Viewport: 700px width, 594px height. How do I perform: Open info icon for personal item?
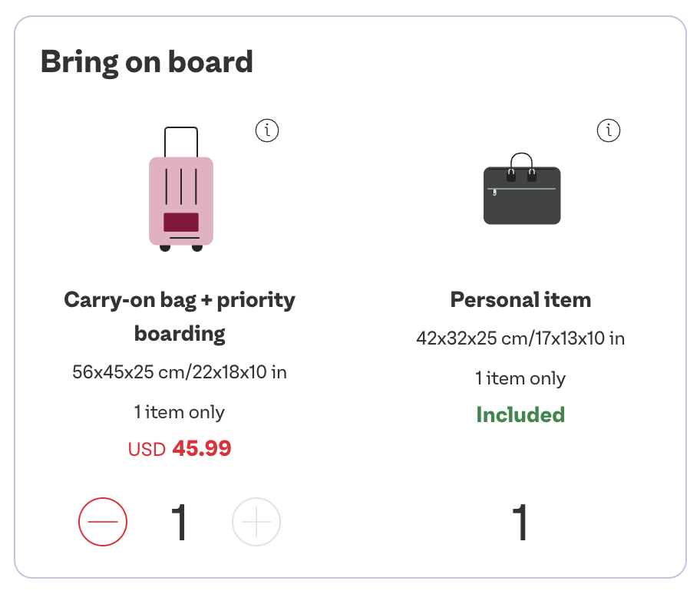(609, 130)
